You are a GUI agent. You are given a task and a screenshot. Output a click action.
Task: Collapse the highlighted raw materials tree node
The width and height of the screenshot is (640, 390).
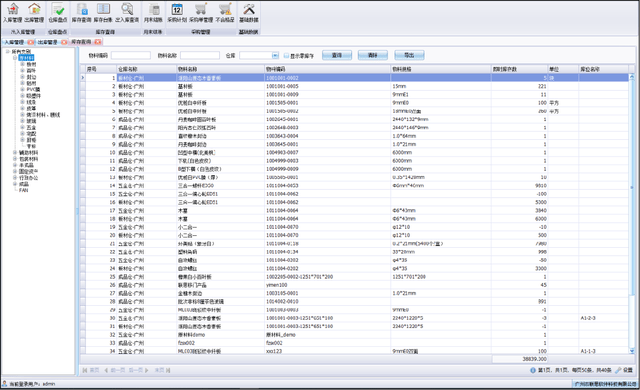click(15, 58)
